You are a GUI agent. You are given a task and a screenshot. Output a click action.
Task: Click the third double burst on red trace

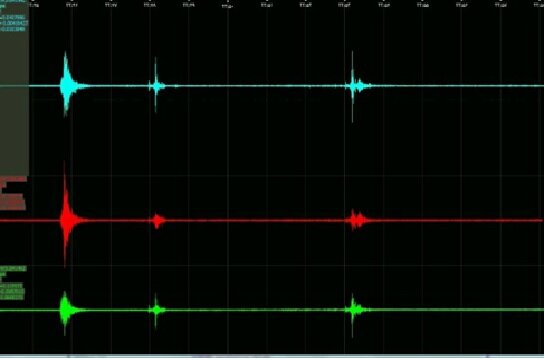click(x=357, y=220)
